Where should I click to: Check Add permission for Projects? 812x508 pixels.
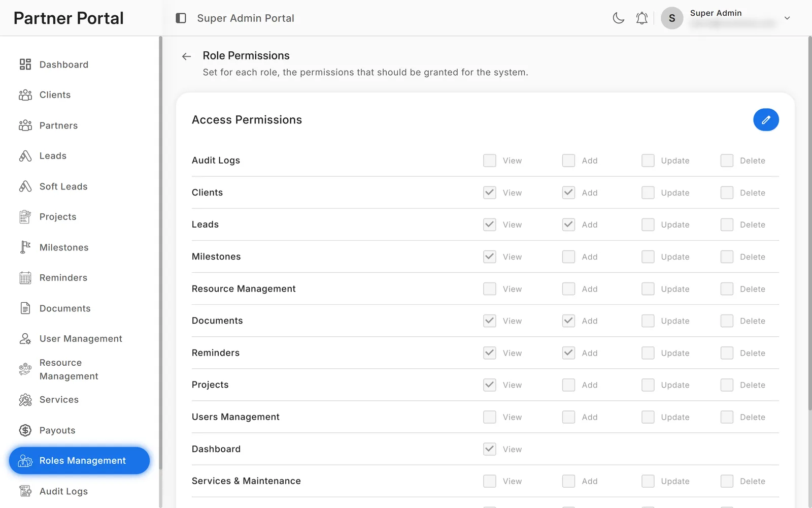point(568,385)
